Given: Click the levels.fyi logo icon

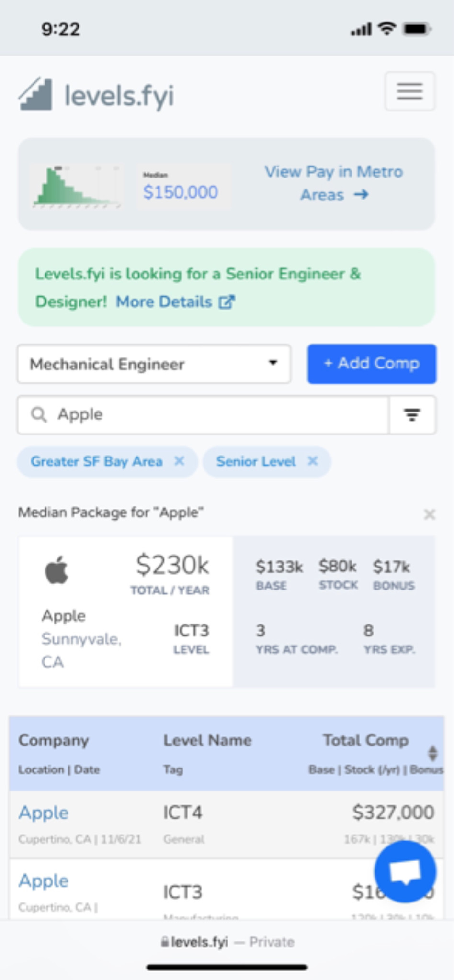Looking at the screenshot, I should (35, 94).
